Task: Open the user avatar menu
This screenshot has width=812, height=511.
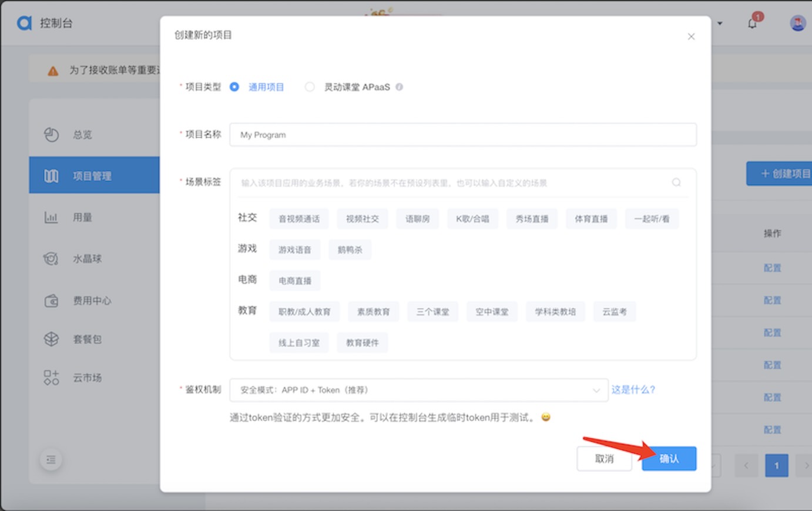Action: (x=797, y=23)
